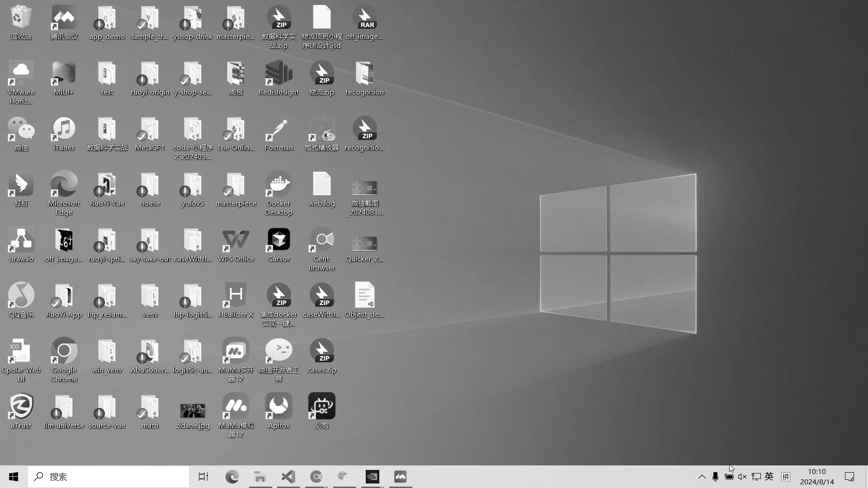Open the Windows Start menu
This screenshot has width=868, height=488.
tap(14, 477)
